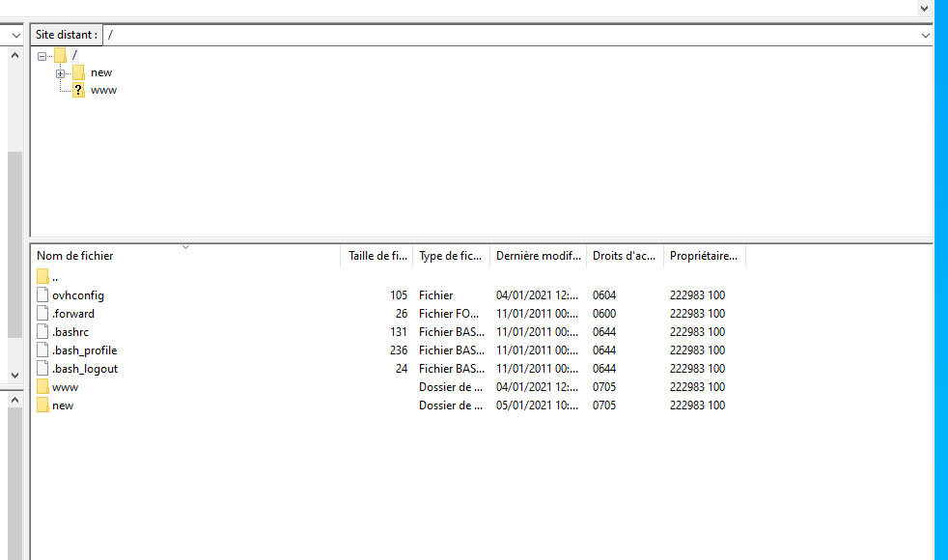Click the new folder icon in file list
The height and width of the screenshot is (560, 948).
click(42, 406)
